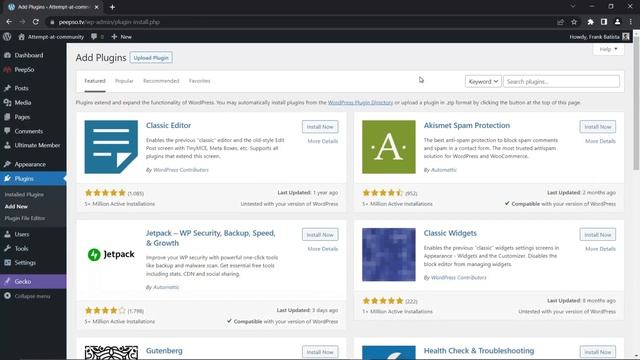
Task: Expand the Help panel
Action: (x=608, y=49)
